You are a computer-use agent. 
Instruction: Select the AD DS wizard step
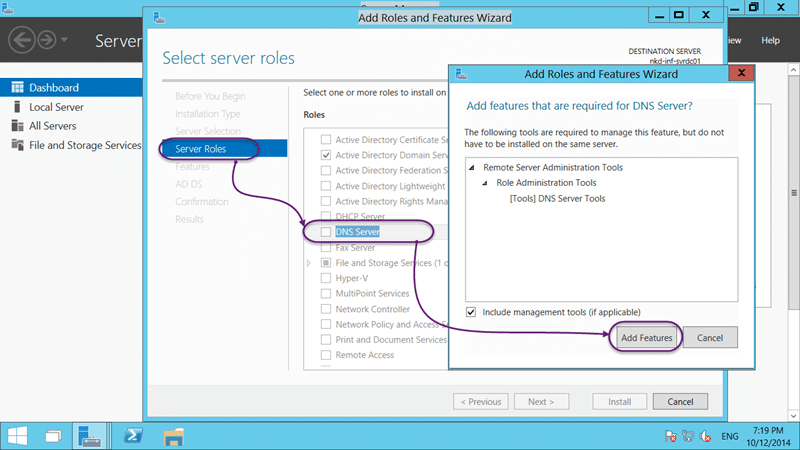click(x=188, y=184)
